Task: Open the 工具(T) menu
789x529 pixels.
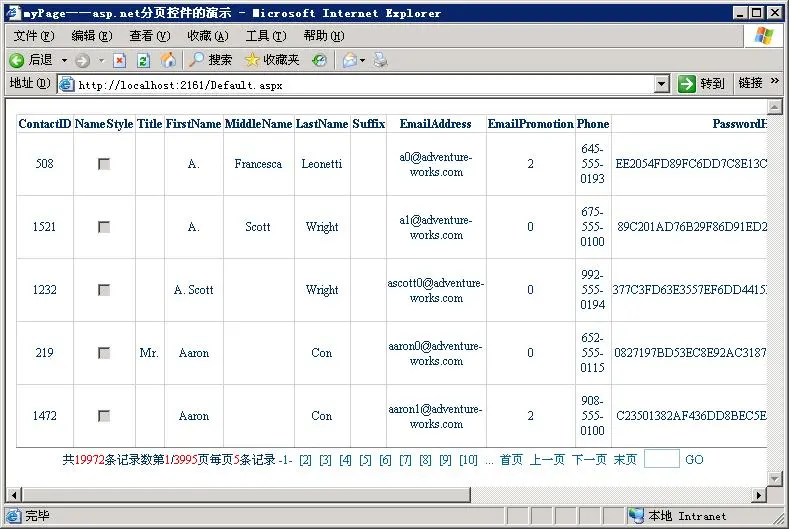Action: (266, 36)
